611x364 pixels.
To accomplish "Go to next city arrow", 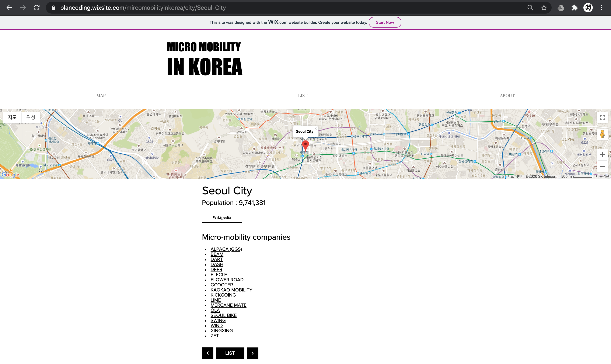I will pyautogui.click(x=252, y=353).
